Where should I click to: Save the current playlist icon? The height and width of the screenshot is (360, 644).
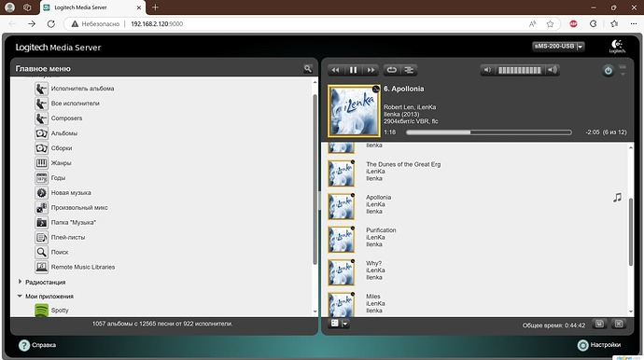click(x=599, y=324)
